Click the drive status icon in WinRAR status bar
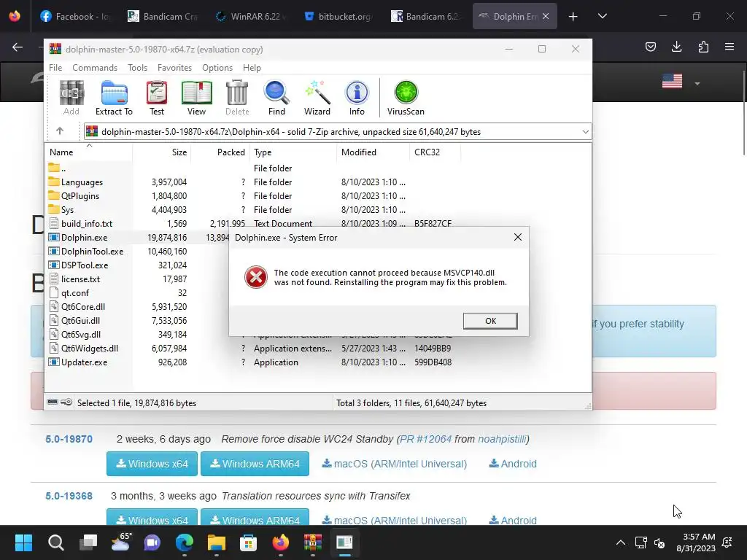This screenshot has width=747, height=560. (53, 402)
